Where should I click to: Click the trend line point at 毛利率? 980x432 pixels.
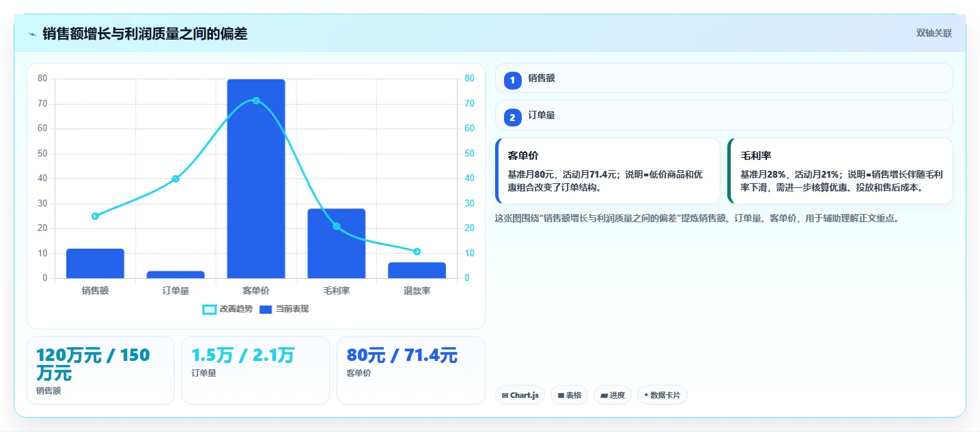pyautogui.click(x=337, y=226)
